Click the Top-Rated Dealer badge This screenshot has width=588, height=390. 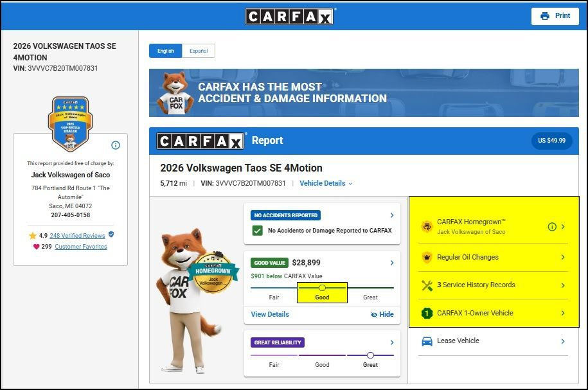pyautogui.click(x=71, y=124)
